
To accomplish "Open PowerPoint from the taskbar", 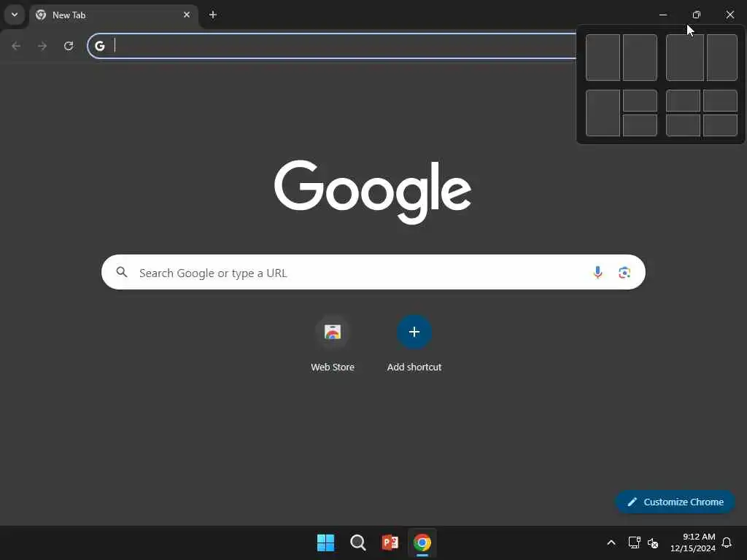I will [390, 542].
